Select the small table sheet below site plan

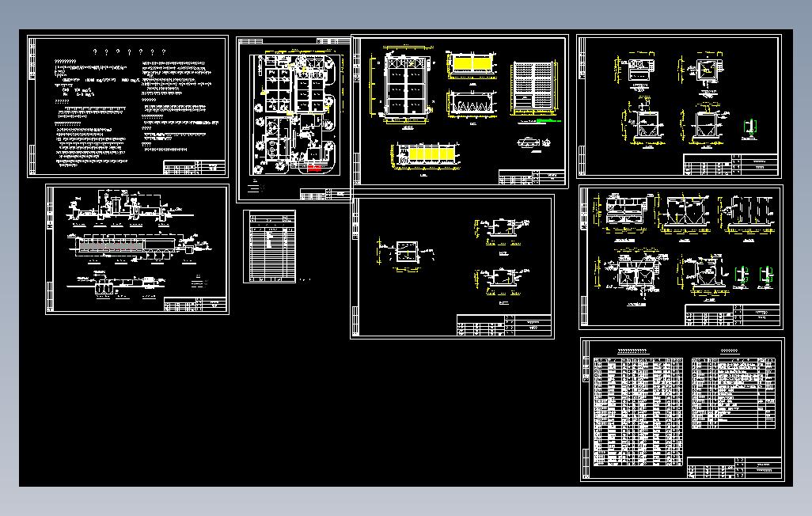click(x=269, y=247)
